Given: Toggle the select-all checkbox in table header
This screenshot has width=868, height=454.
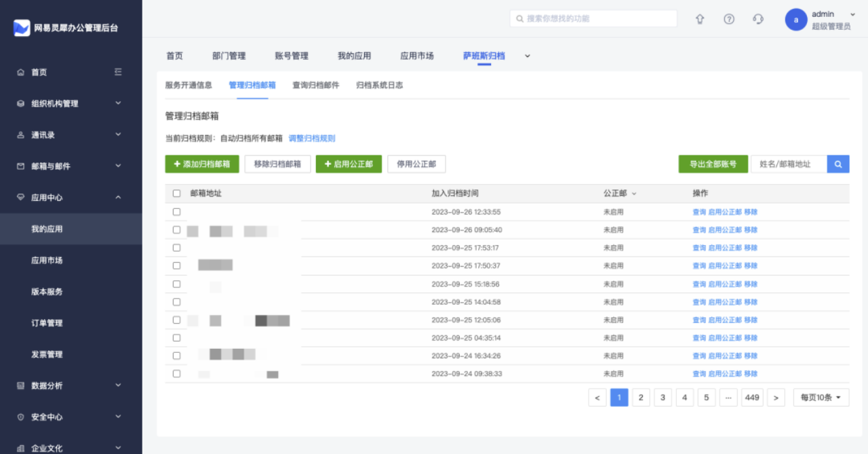Looking at the screenshot, I should pyautogui.click(x=177, y=193).
